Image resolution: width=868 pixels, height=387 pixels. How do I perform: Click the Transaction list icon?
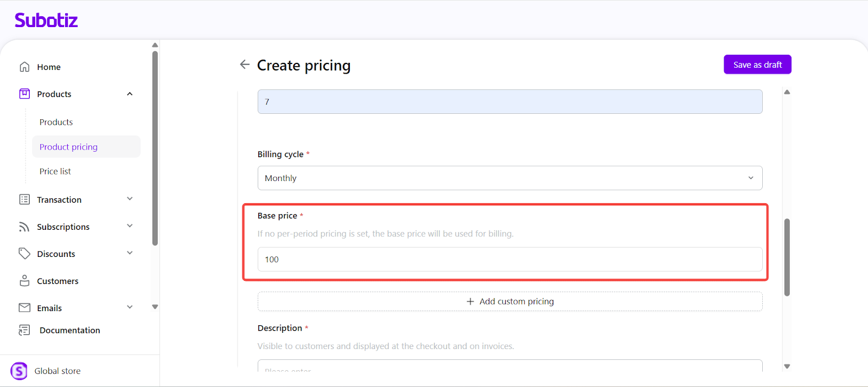(24, 199)
